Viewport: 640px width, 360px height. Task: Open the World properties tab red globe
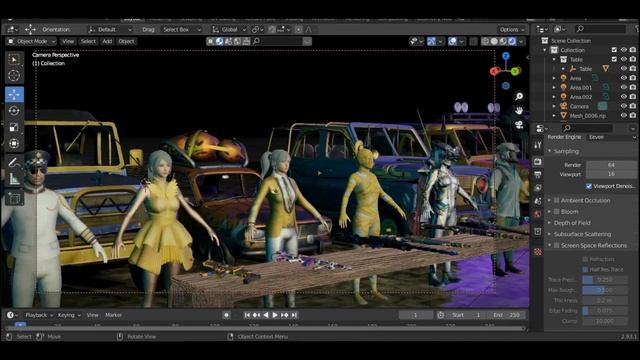[538, 214]
